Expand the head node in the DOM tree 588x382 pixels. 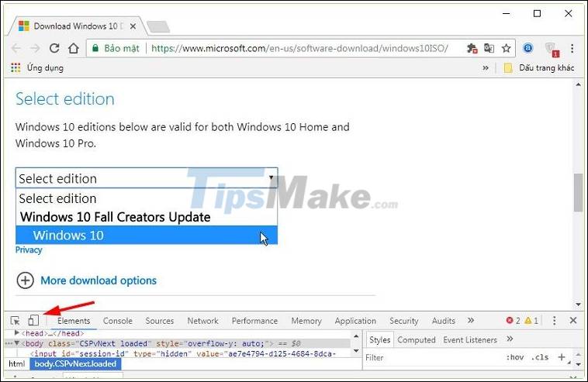(x=16, y=332)
